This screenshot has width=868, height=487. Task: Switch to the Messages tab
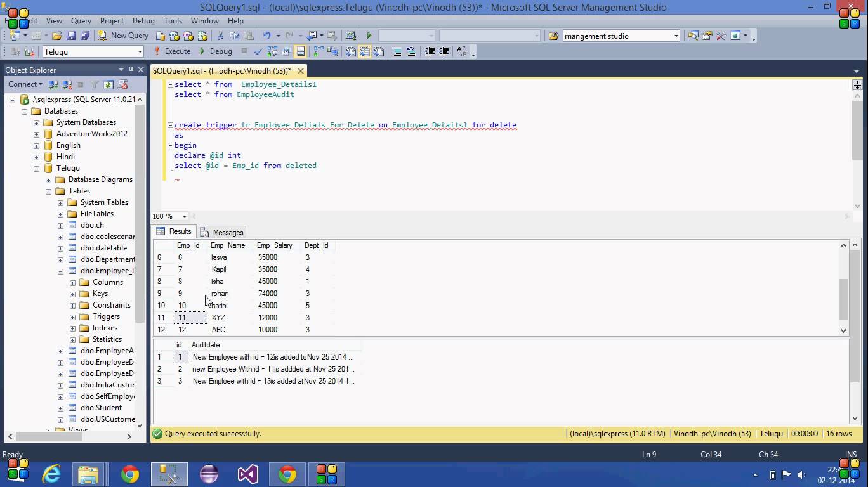point(222,232)
